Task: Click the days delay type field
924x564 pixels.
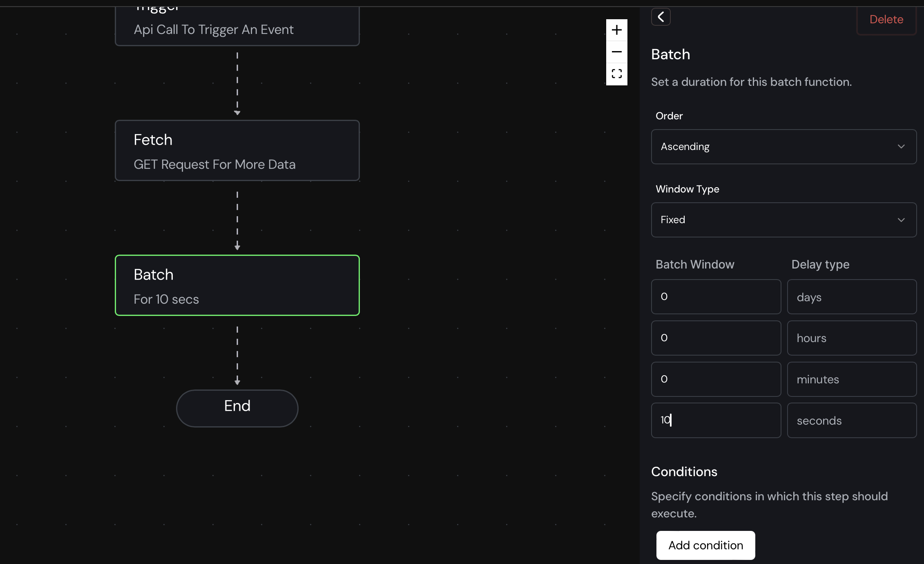Action: pos(852,297)
